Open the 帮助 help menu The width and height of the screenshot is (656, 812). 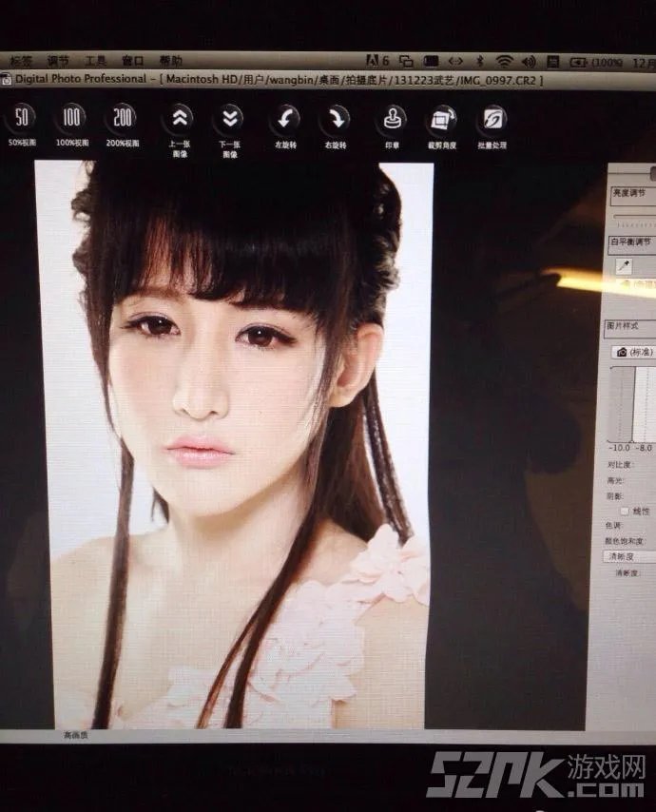tap(171, 61)
